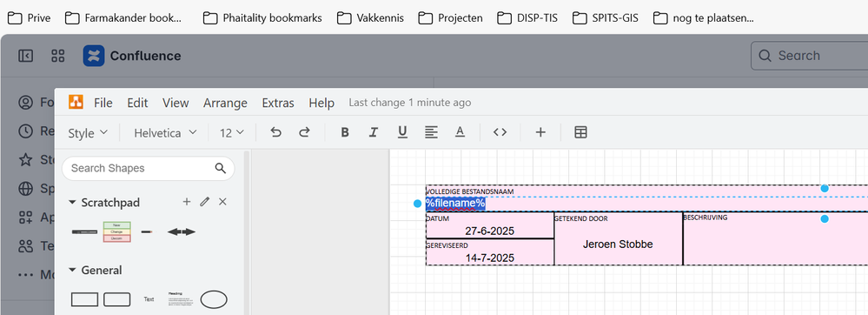The width and height of the screenshot is (868, 315).
Task: Select the revised date cell 14-7-2025
Action: pos(490,252)
